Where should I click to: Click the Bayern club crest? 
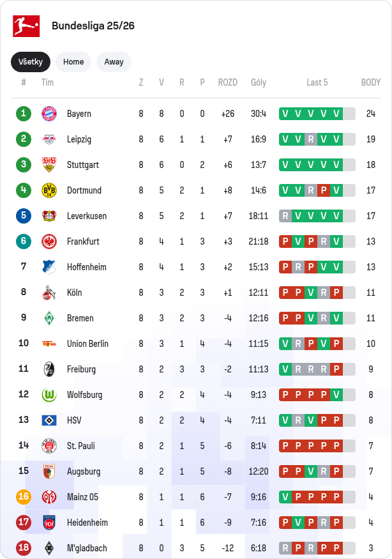49,114
